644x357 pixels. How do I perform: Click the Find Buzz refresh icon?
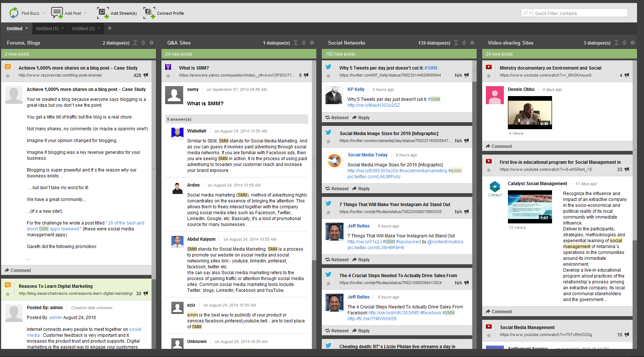pos(14,13)
